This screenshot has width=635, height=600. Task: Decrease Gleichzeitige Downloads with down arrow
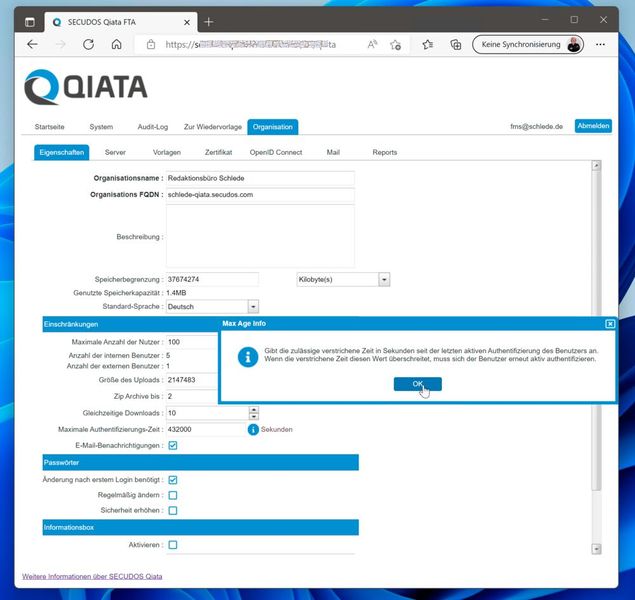click(254, 417)
